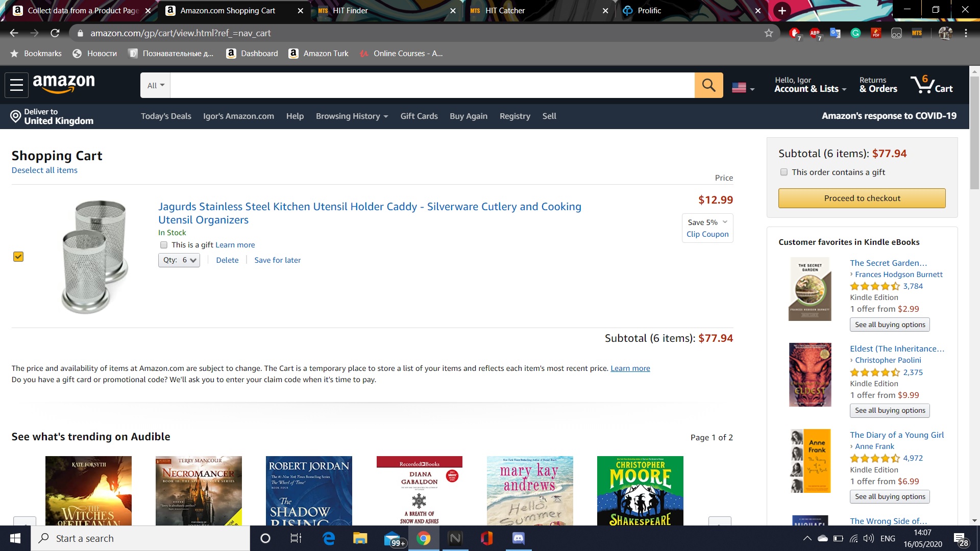The image size is (980, 551).
Task: Click the US flag language selector
Action: pyautogui.click(x=743, y=88)
